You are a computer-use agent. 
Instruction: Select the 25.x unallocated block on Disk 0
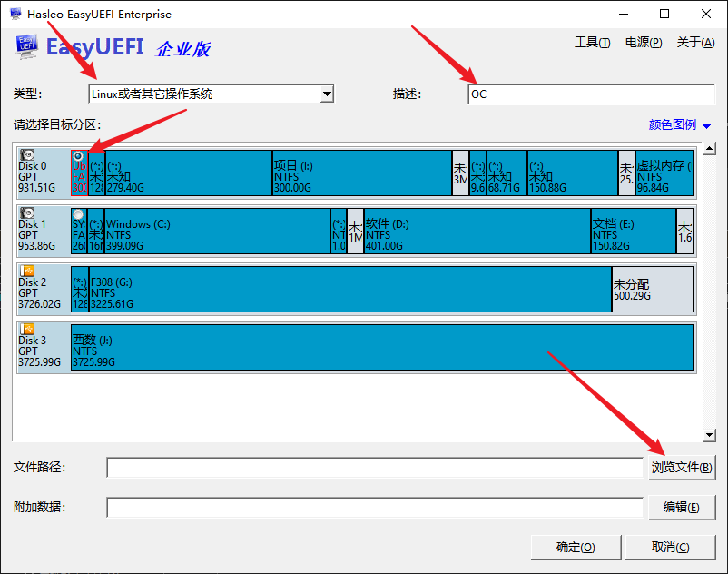click(x=626, y=173)
